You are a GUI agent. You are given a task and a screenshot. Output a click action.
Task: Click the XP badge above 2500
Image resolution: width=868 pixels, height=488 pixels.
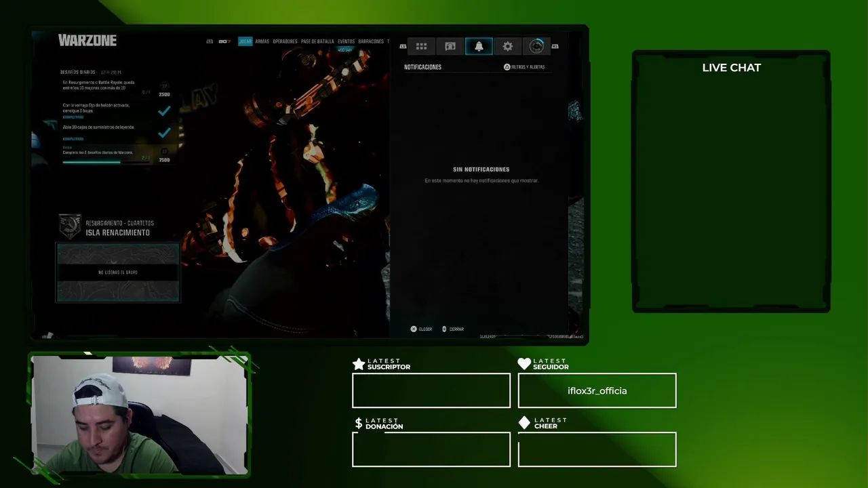pyautogui.click(x=164, y=85)
